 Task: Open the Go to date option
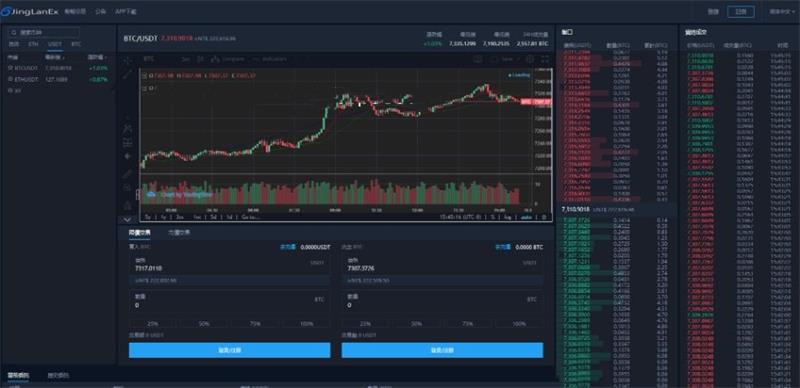251,217
